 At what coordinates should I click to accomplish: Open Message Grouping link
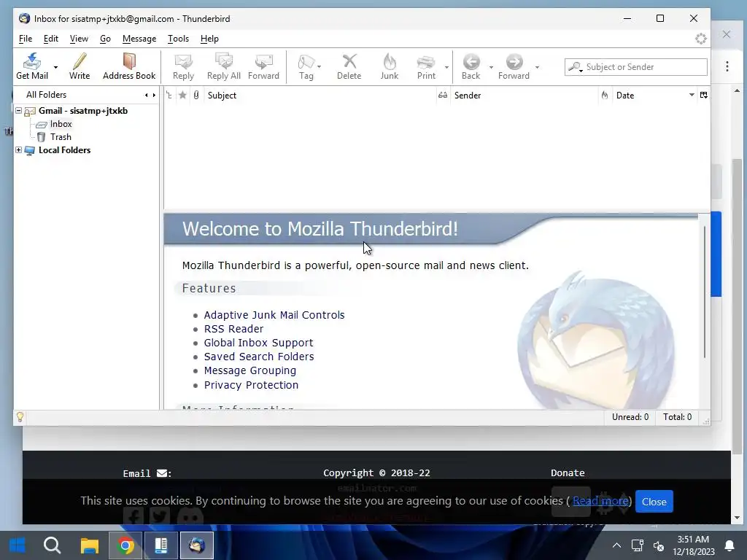coord(249,370)
